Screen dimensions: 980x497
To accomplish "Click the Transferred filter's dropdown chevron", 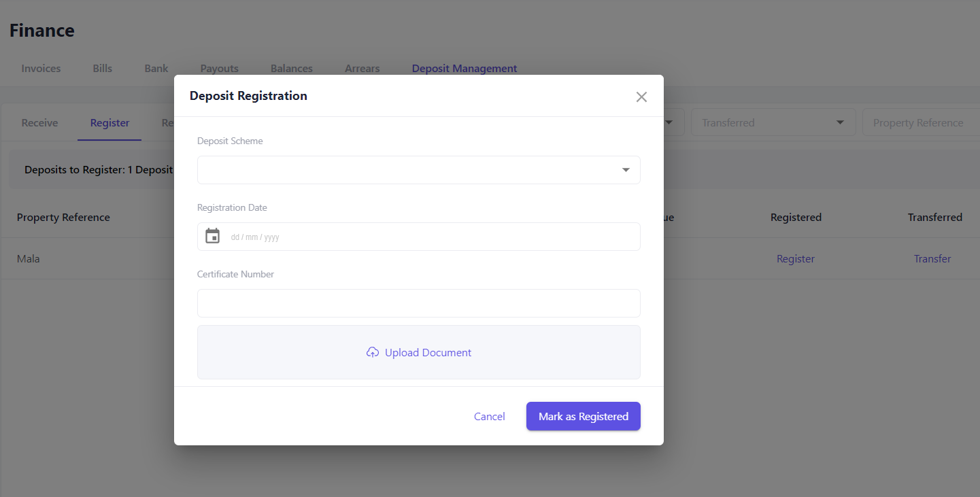I will (x=842, y=122).
